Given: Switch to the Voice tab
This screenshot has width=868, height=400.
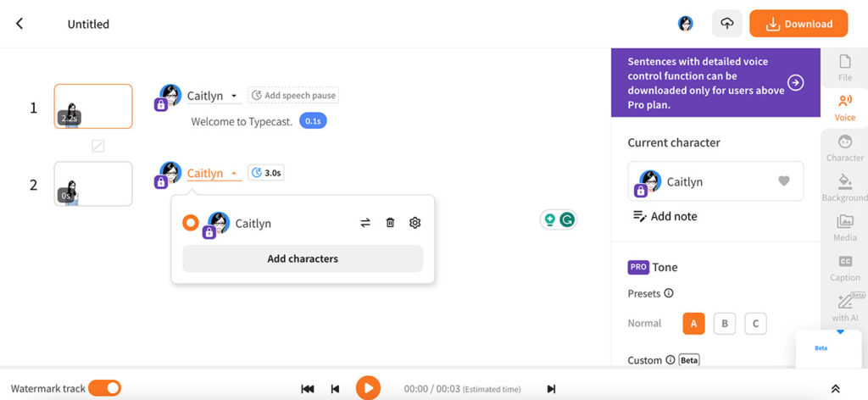Looking at the screenshot, I should coord(845,108).
